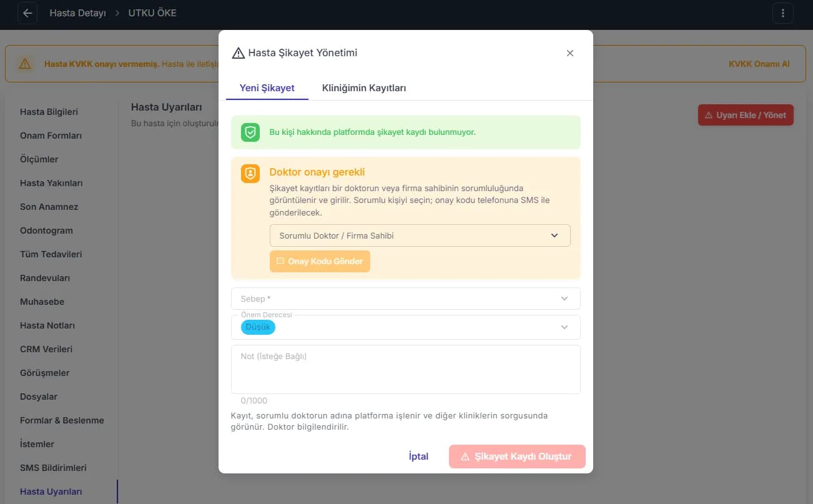Open the Önem Derecesi dropdown

(406, 327)
